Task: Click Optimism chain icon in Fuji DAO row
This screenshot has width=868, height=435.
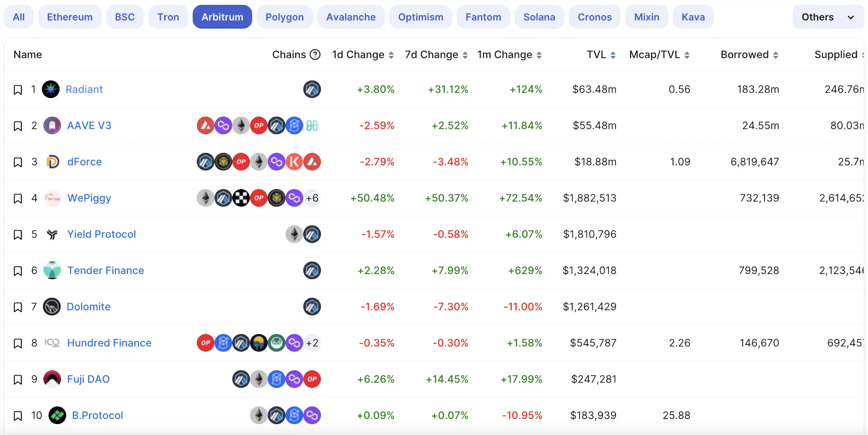Action: click(x=312, y=379)
